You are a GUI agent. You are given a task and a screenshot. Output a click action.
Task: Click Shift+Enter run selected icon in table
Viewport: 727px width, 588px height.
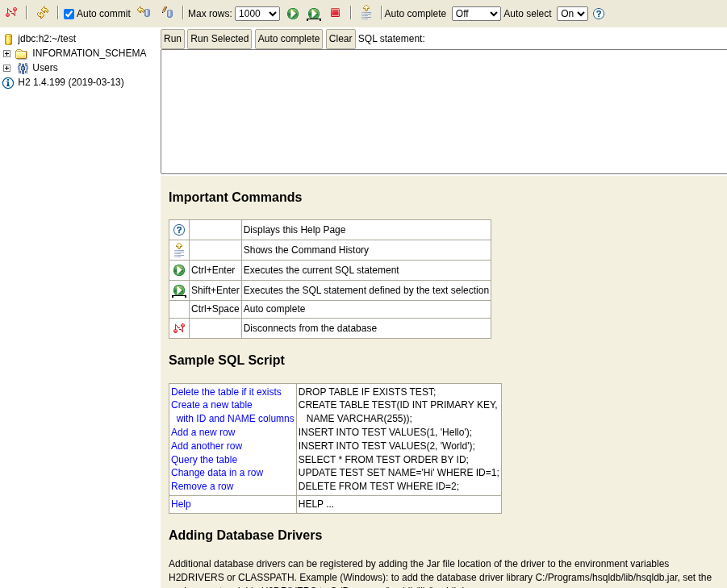click(179, 290)
